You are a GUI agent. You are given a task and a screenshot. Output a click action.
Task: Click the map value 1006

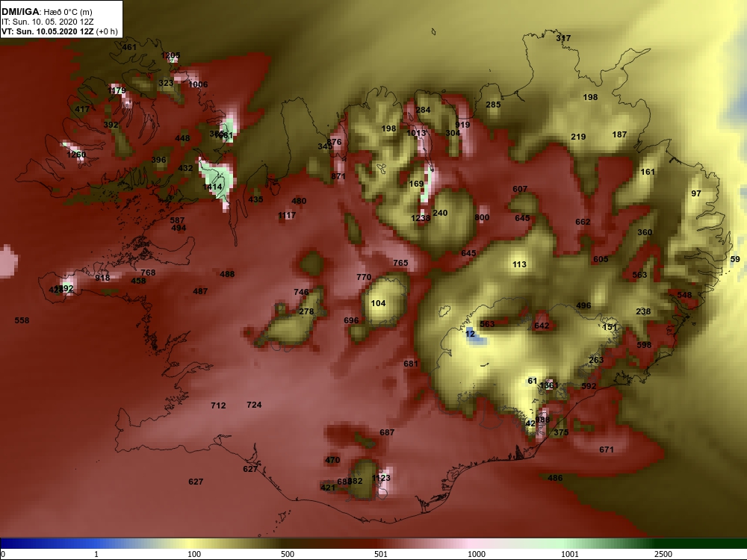coord(198,84)
